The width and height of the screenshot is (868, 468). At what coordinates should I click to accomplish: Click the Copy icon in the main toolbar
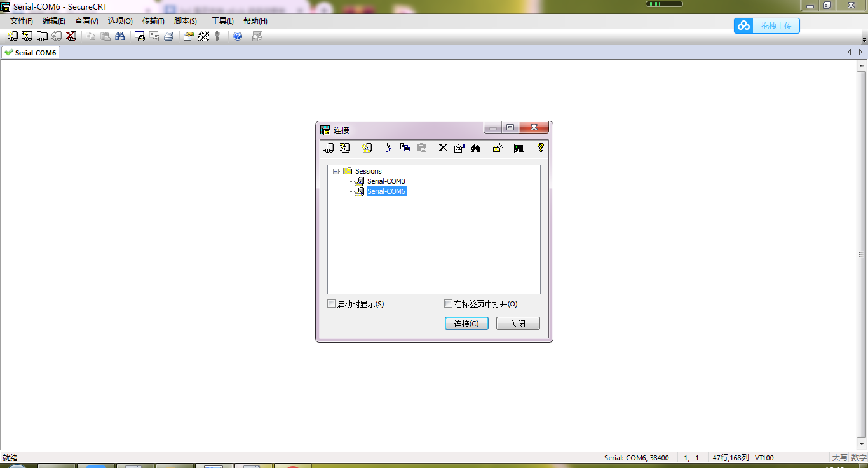[90, 36]
